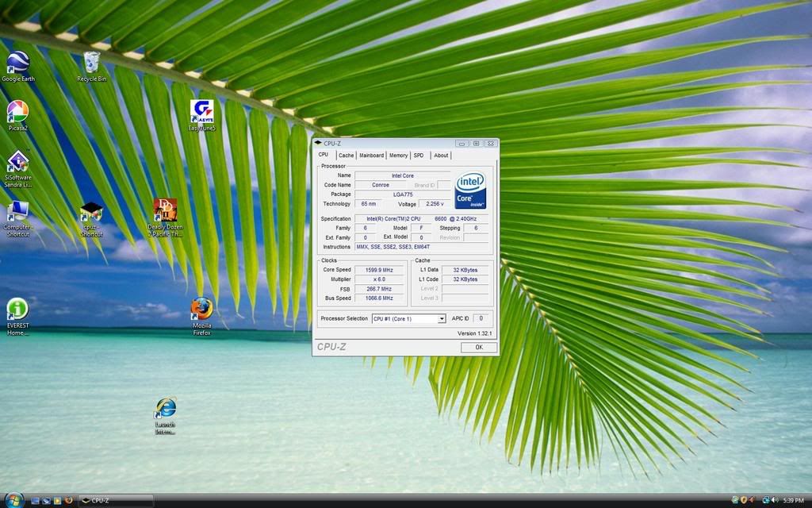This screenshot has height=508, width=812.
Task: Select the cpuz shortcut desktop icon
Action: [92, 219]
